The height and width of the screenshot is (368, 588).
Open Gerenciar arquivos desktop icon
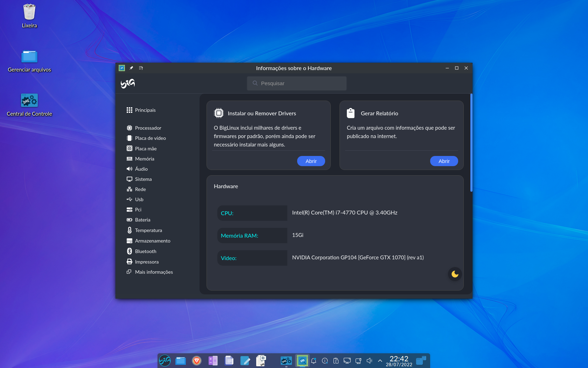pyautogui.click(x=29, y=61)
